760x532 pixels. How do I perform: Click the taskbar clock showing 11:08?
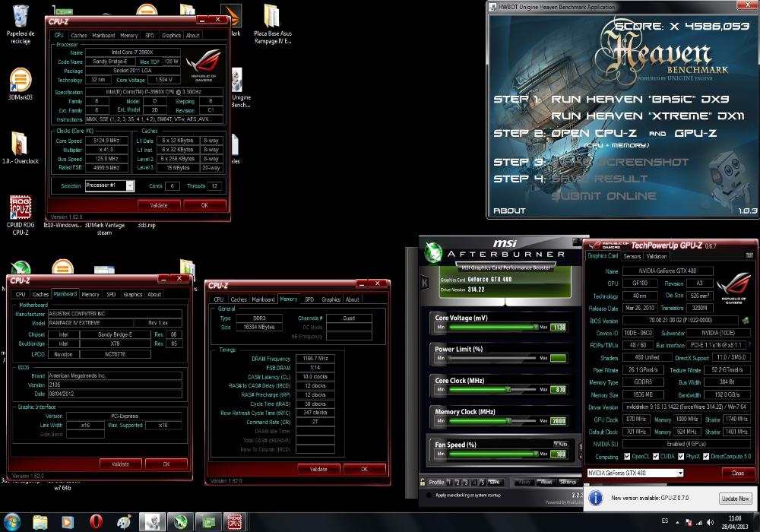(735, 522)
